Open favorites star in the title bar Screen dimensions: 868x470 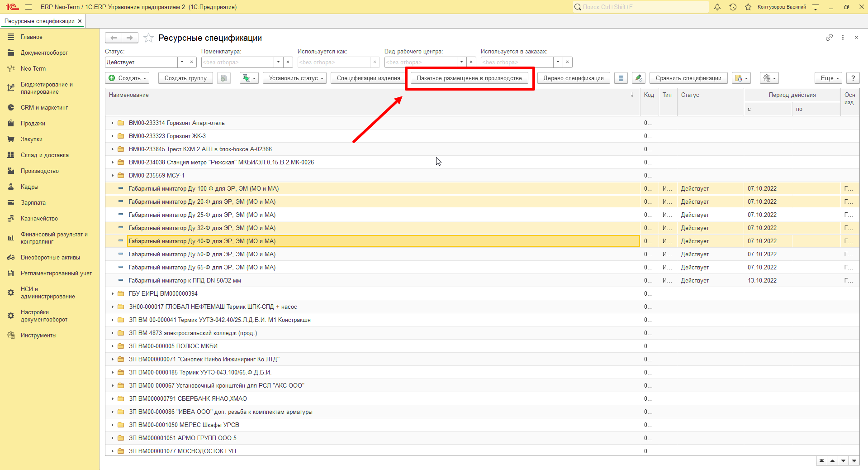[x=748, y=7]
